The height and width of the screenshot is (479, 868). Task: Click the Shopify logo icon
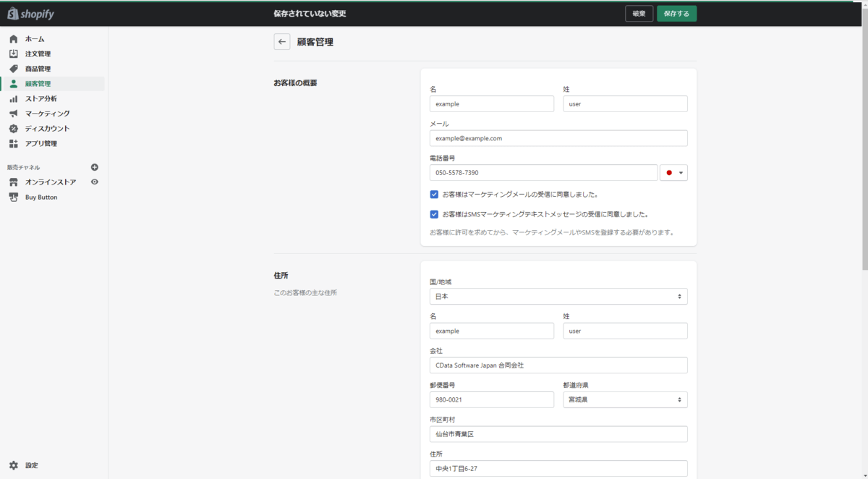(x=13, y=14)
